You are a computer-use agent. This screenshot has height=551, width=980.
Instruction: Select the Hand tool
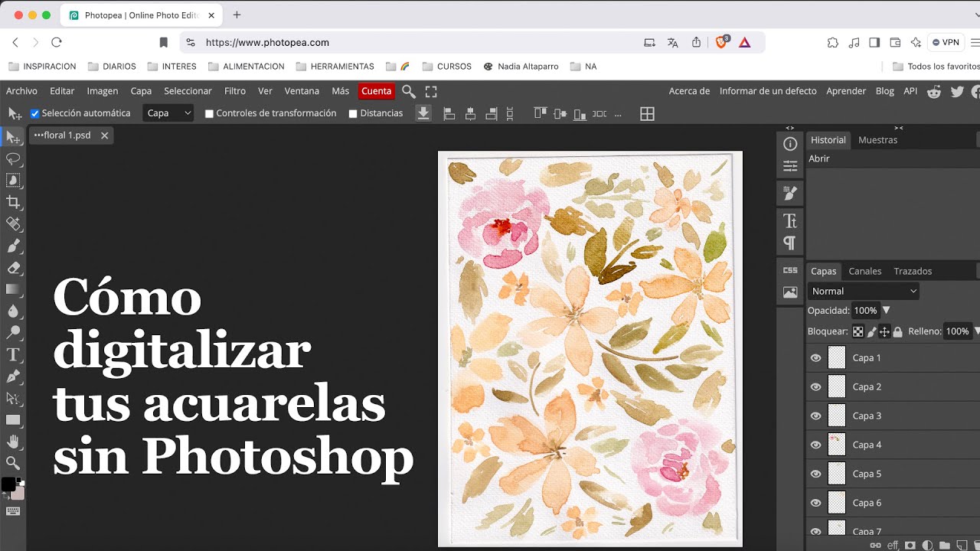tap(13, 442)
